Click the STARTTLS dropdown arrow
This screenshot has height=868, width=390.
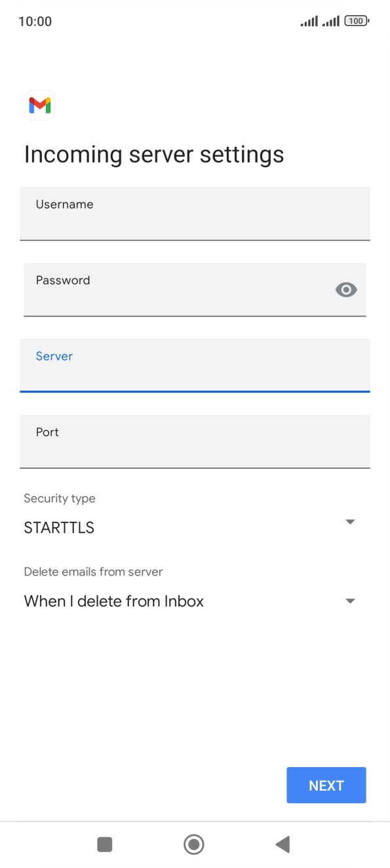[x=350, y=522]
